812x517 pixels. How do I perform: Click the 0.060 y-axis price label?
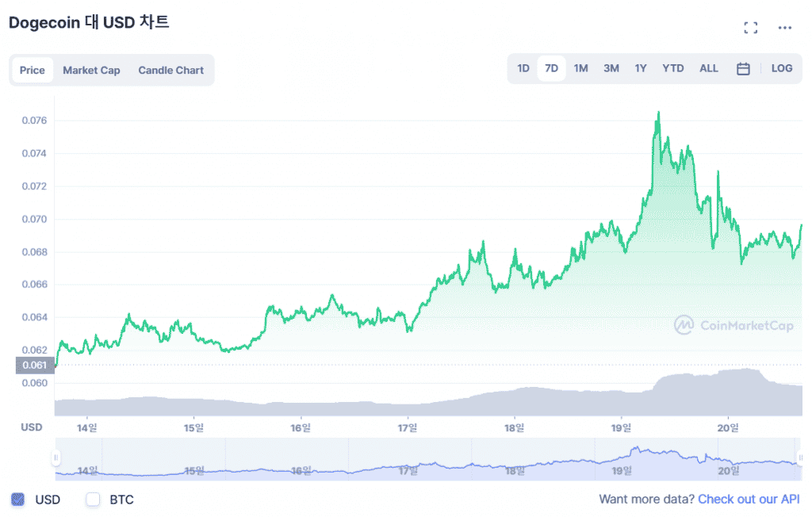pos(34,383)
